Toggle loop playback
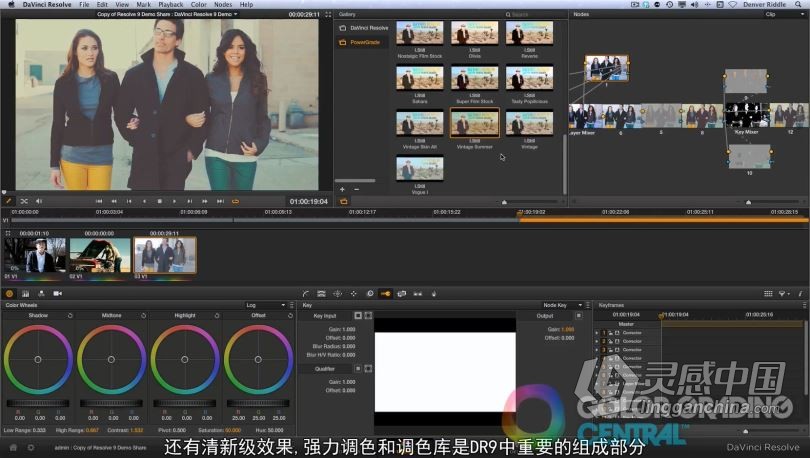The width and height of the screenshot is (810, 458). [x=236, y=201]
